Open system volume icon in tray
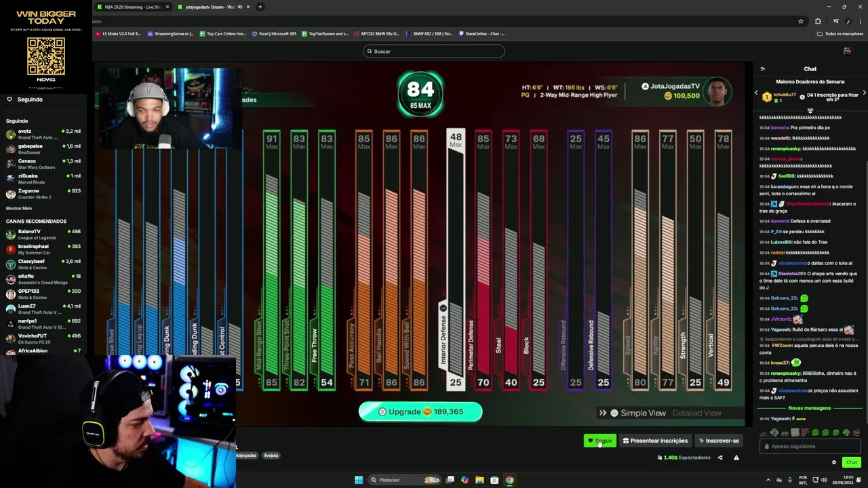 823,480
